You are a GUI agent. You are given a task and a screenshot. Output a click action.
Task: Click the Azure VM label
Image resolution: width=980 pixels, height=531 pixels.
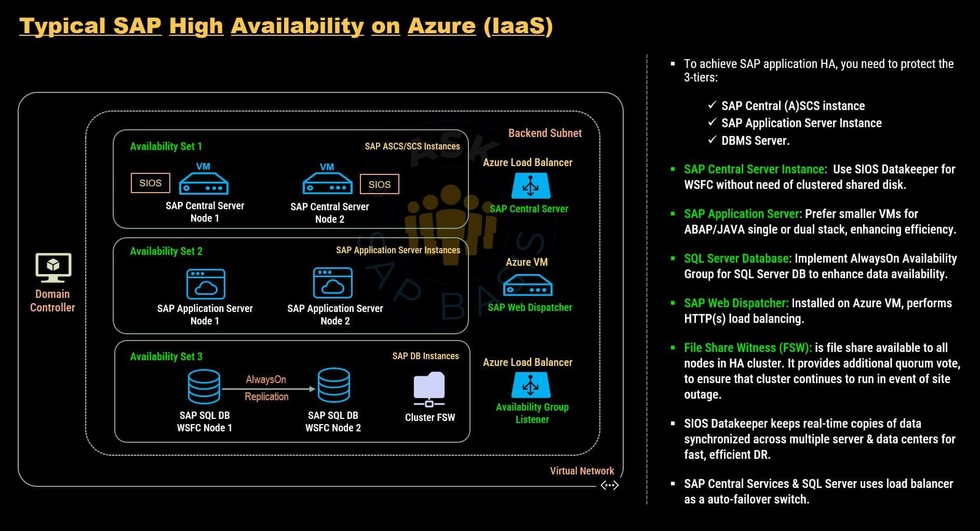[527, 262]
